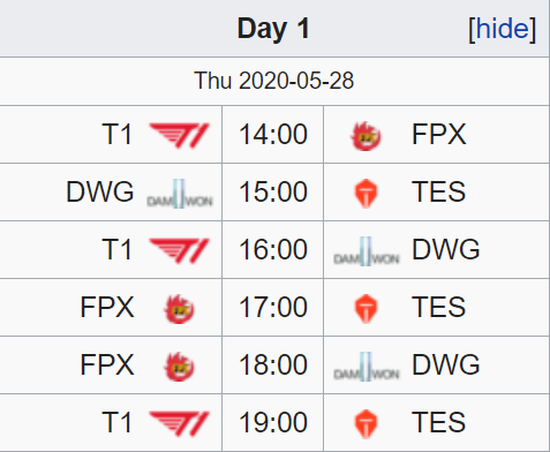Click the Thu 2020-05-28 date row
550x452 pixels.
[274, 81]
